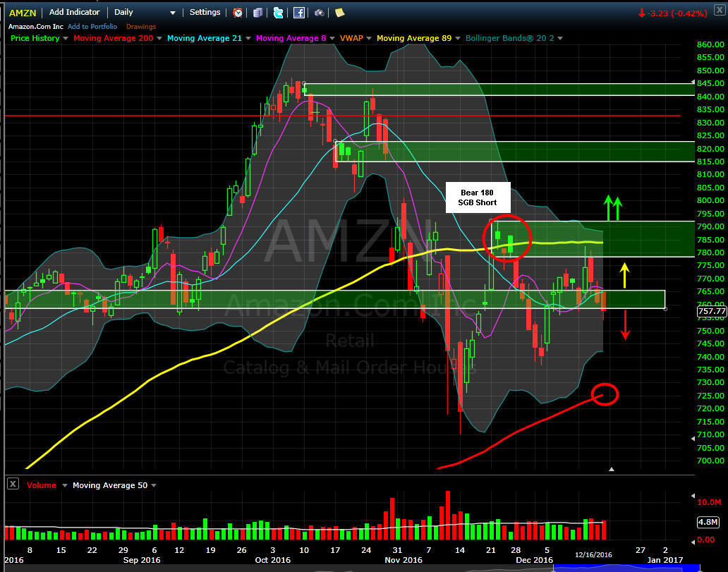Image resolution: width=728 pixels, height=572 pixels.
Task: Open the alarm clock alert icon
Action: 237,13
